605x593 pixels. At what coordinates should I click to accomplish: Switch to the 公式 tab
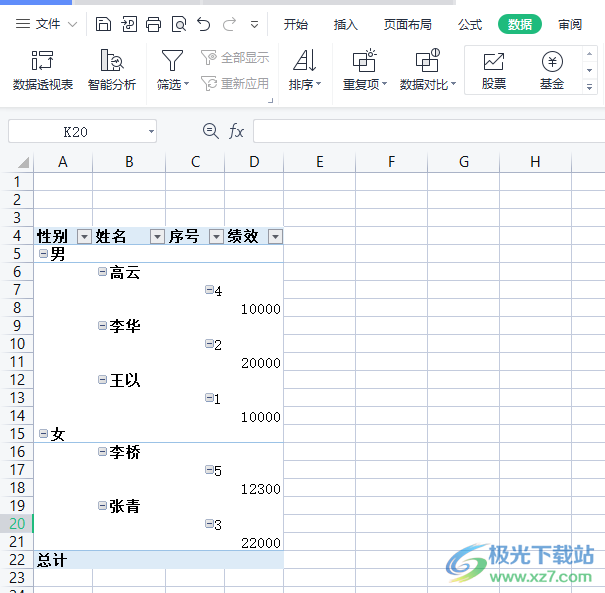point(470,24)
